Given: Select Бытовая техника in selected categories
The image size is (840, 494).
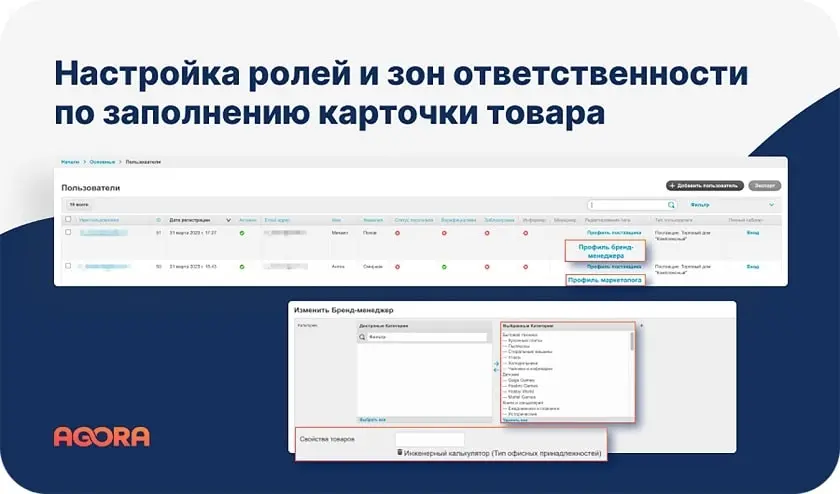Looking at the screenshot, I should 520,335.
